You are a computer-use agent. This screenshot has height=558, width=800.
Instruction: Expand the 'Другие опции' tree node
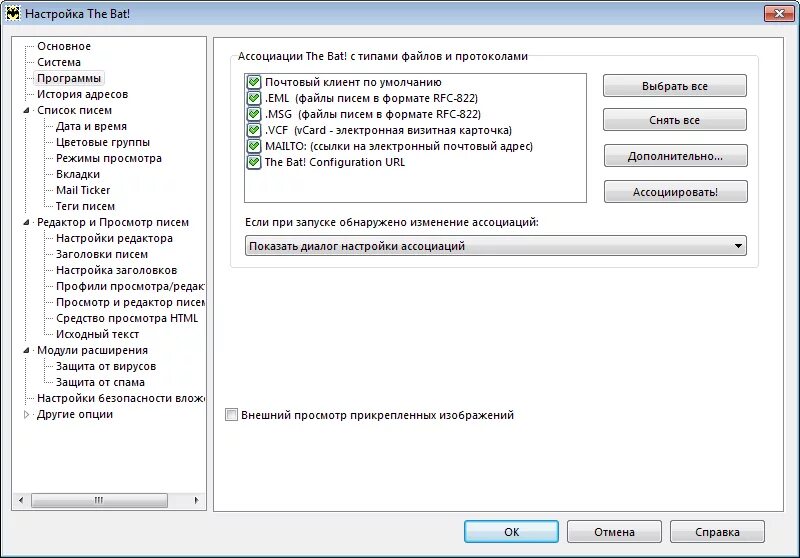[27, 414]
